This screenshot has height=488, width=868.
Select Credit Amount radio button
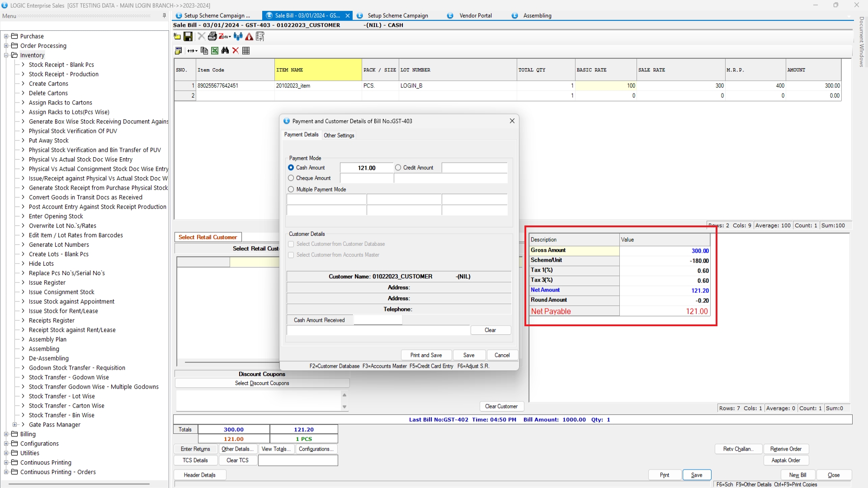[x=398, y=168]
